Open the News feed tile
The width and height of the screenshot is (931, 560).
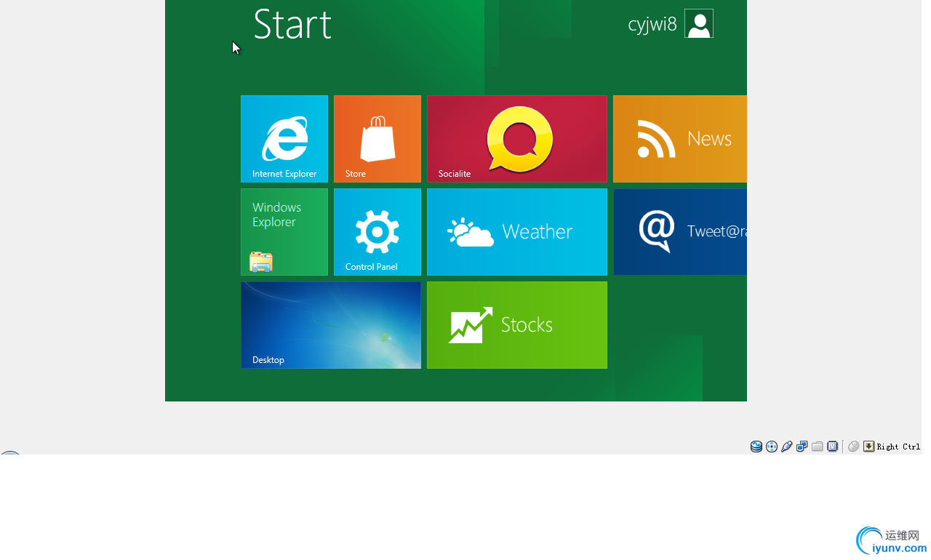pos(680,139)
